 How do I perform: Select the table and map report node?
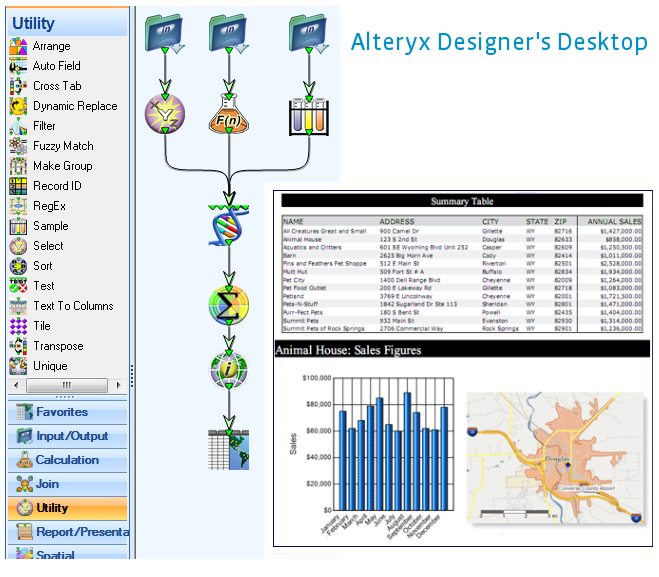(229, 450)
